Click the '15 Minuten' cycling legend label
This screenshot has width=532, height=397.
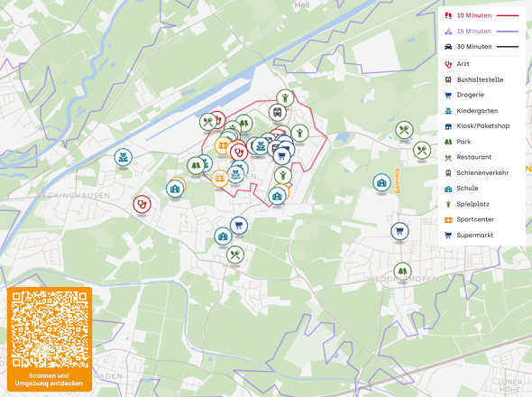474,32
